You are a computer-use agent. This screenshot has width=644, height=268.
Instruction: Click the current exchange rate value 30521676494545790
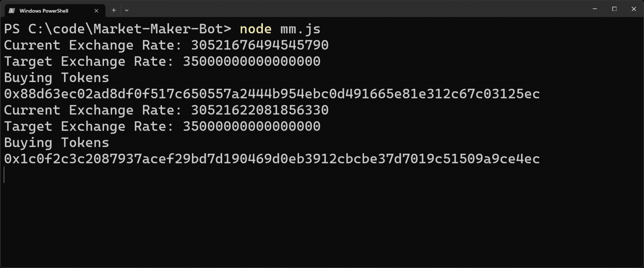click(260, 45)
